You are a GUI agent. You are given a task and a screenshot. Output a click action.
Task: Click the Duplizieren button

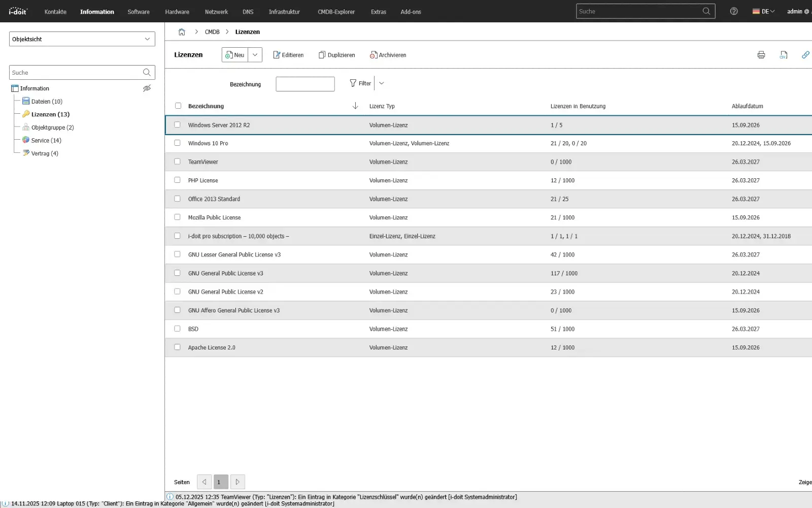[x=337, y=55]
